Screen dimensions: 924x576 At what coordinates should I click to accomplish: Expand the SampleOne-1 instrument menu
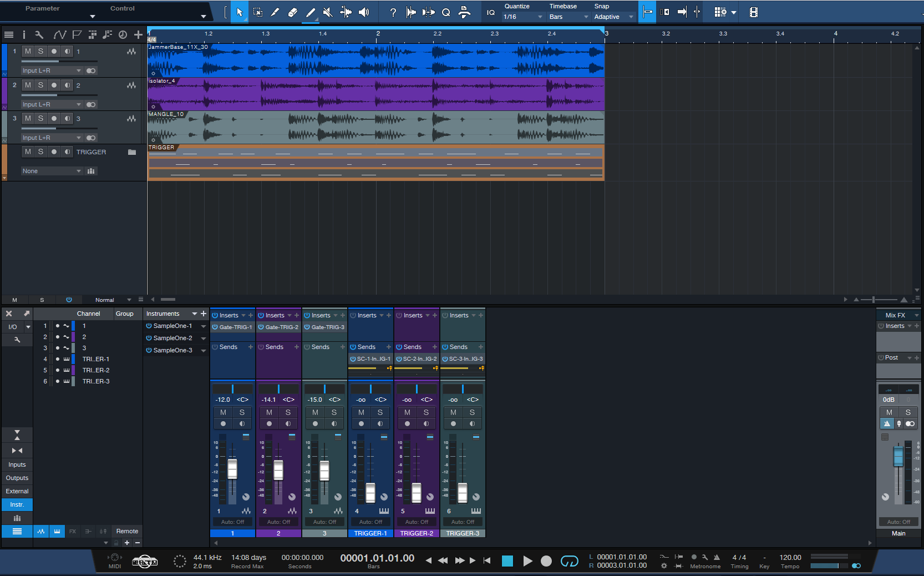click(x=204, y=326)
